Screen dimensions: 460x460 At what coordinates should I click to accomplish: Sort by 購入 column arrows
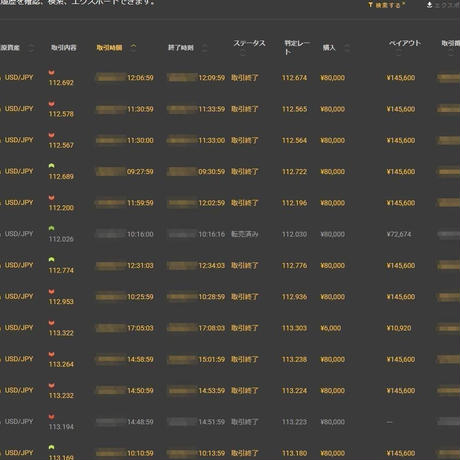[347, 48]
